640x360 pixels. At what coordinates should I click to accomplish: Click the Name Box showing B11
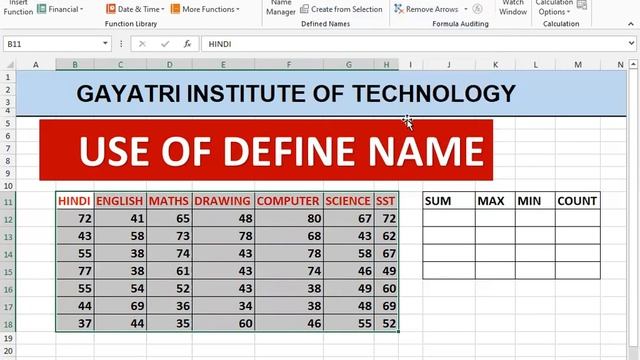click(52, 44)
